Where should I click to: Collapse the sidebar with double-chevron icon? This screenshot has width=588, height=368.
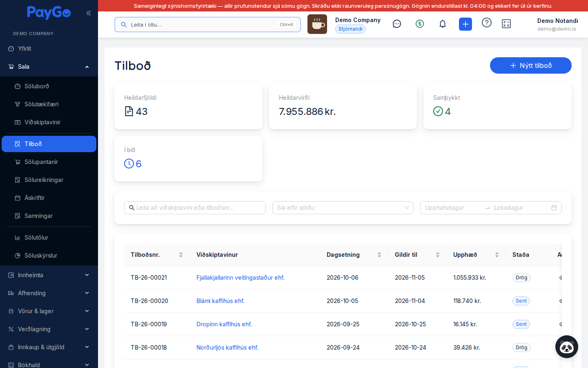coord(88,13)
